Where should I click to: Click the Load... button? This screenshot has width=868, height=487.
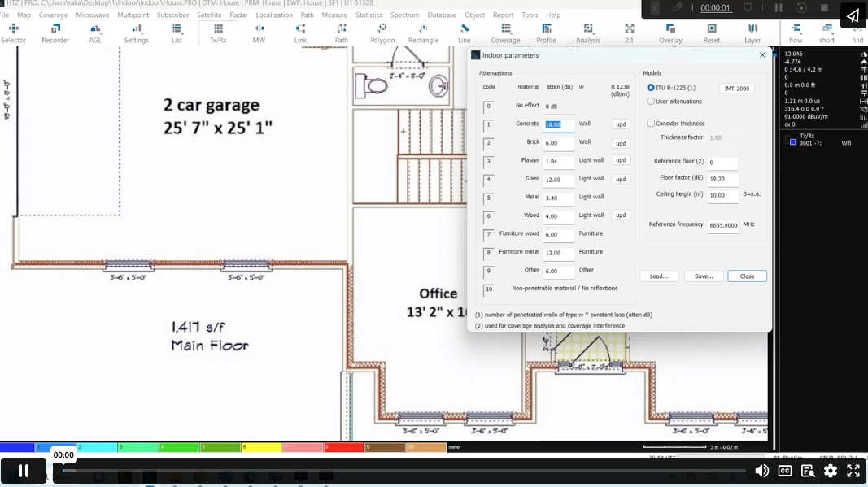coord(659,276)
